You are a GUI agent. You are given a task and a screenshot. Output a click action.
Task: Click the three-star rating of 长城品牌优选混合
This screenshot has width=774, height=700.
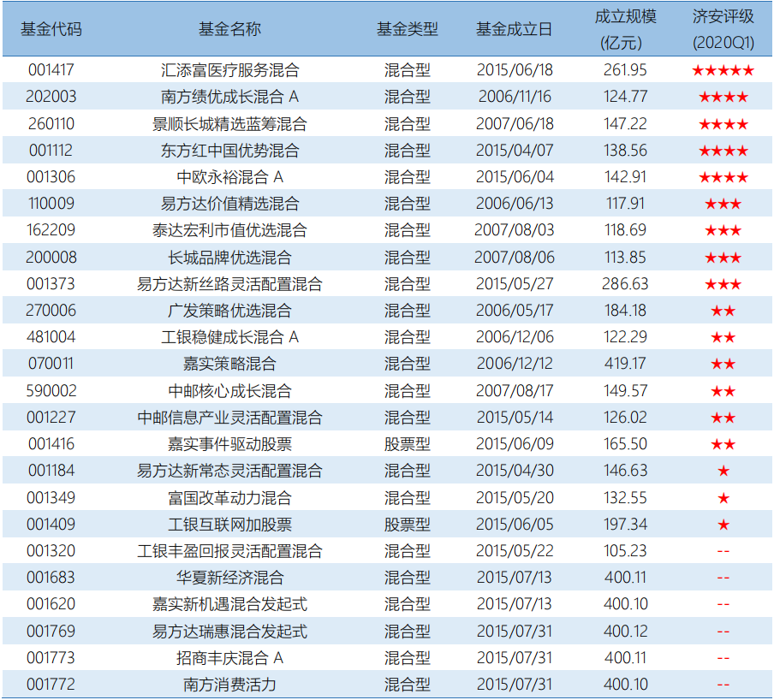tap(723, 258)
